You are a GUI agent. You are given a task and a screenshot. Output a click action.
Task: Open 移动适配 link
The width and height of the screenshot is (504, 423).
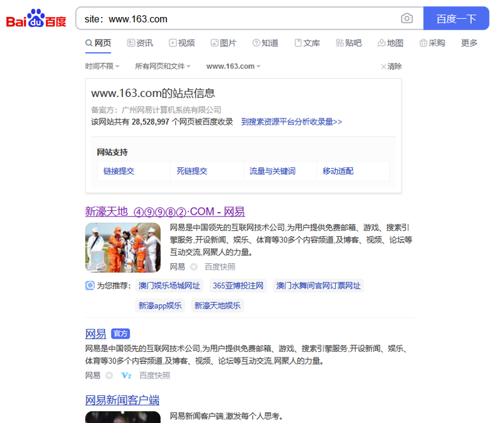pos(338,171)
